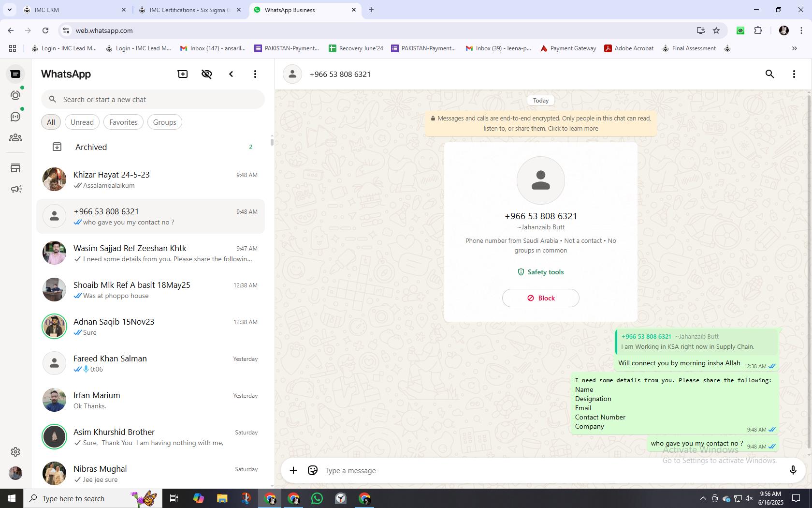The width and height of the screenshot is (812, 508).
Task: Open bookmark Adobe Acrobat
Action: [x=629, y=48]
